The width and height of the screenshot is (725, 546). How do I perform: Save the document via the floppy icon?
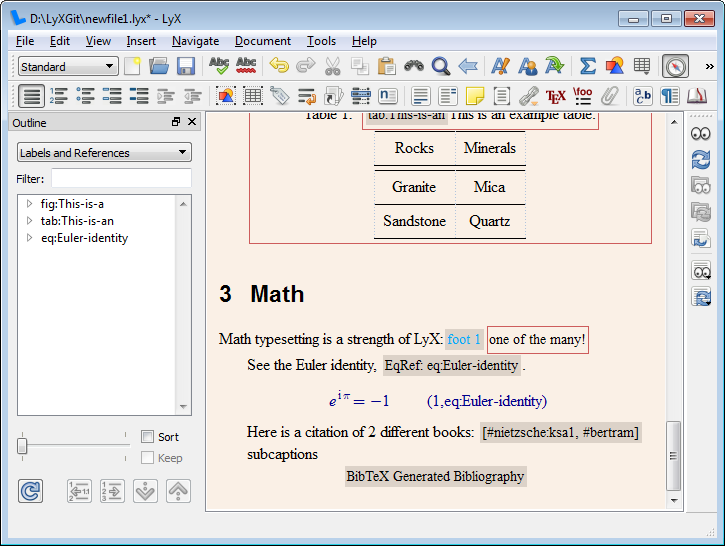[186, 66]
